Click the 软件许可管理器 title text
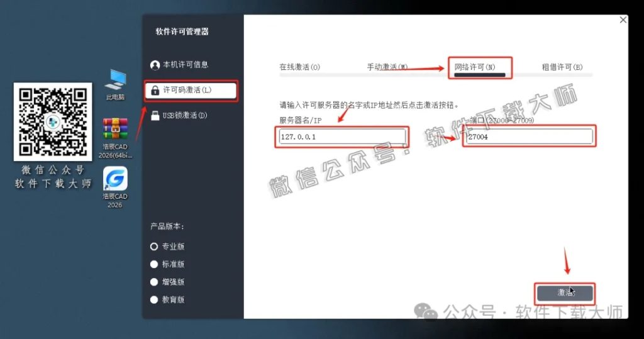 (x=182, y=31)
